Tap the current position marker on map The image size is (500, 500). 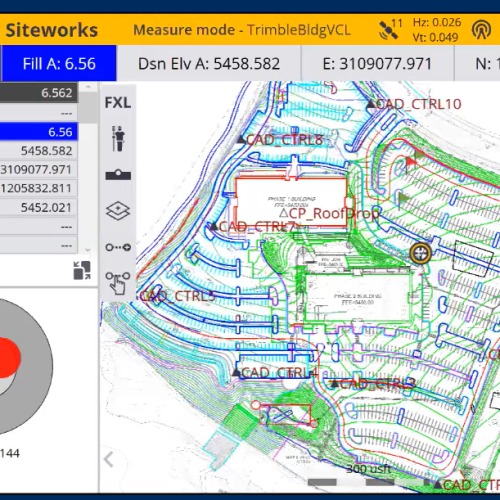coord(421,253)
